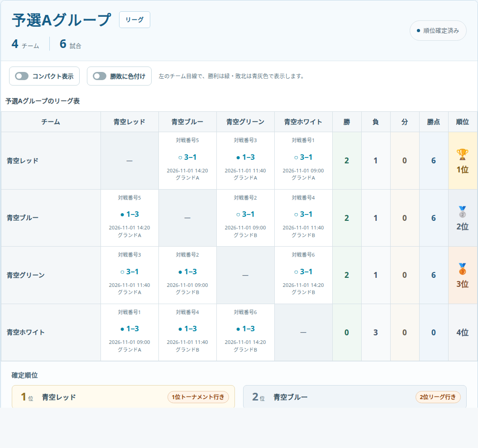The width and height of the screenshot is (478, 448).
Task: Click the 1位 青空レッド final ranking card
Action: (123, 396)
